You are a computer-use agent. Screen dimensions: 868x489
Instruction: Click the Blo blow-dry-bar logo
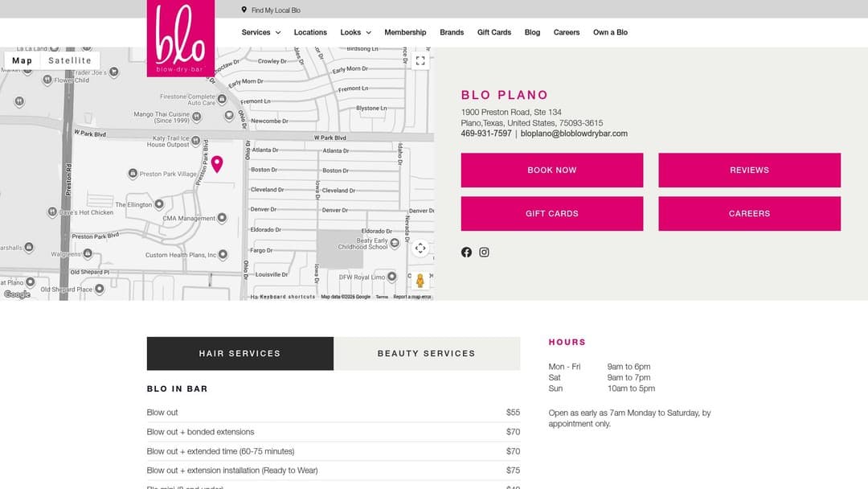181,39
